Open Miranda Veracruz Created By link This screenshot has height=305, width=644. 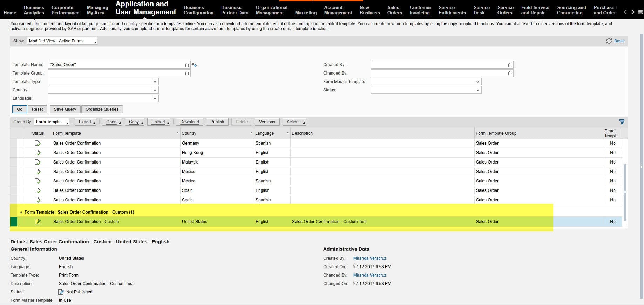[370, 258]
